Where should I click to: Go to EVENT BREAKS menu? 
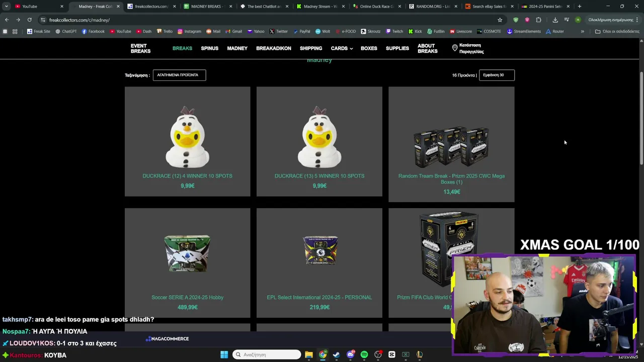pyautogui.click(x=140, y=48)
